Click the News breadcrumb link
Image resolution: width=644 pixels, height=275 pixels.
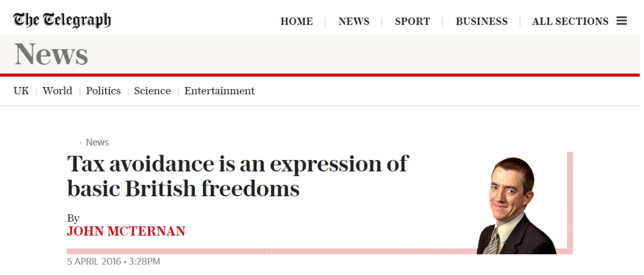(x=97, y=142)
